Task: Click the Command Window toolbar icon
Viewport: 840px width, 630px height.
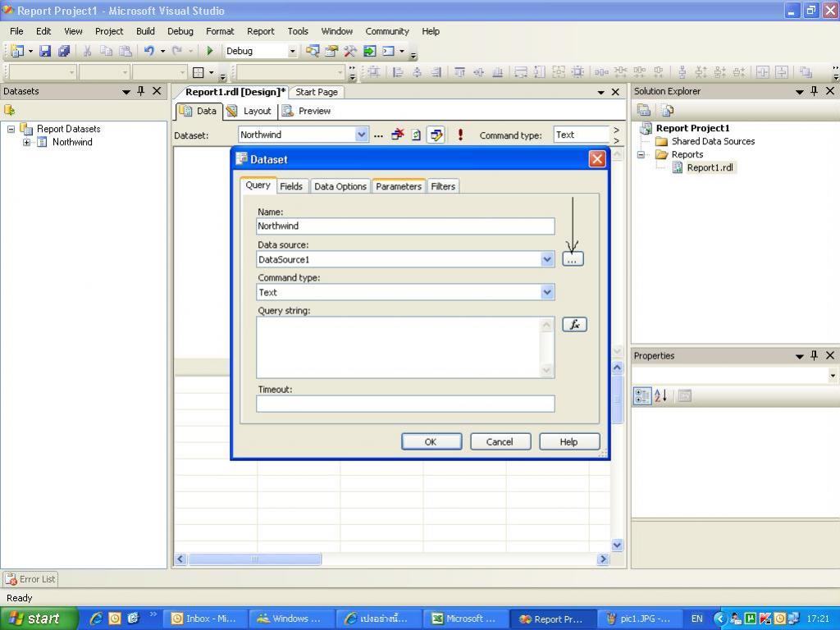Action: (x=388, y=51)
